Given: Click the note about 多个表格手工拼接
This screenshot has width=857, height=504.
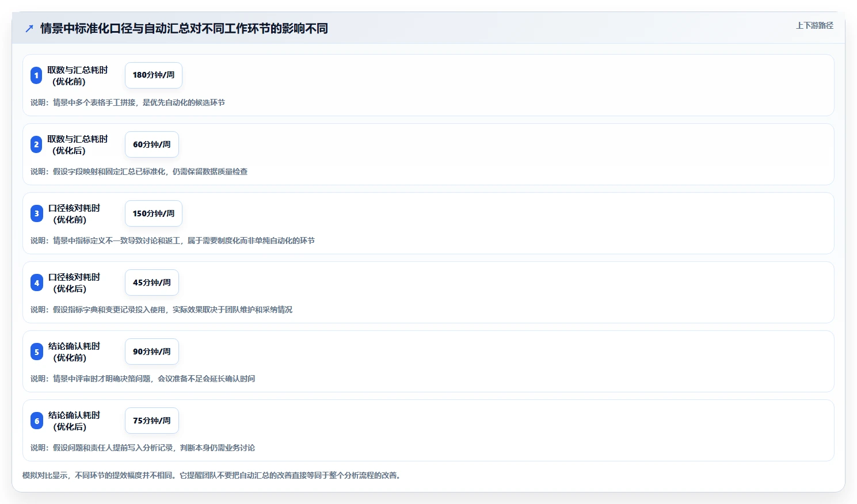Looking at the screenshot, I should point(128,102).
